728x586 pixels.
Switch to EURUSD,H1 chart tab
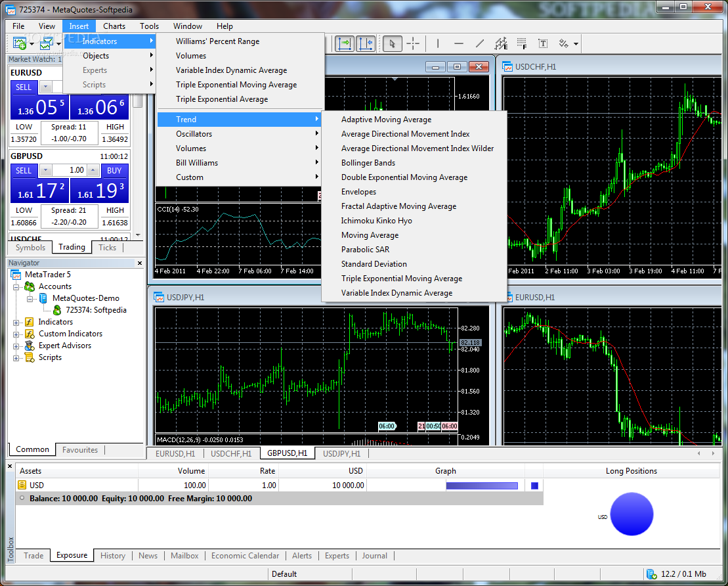click(175, 453)
